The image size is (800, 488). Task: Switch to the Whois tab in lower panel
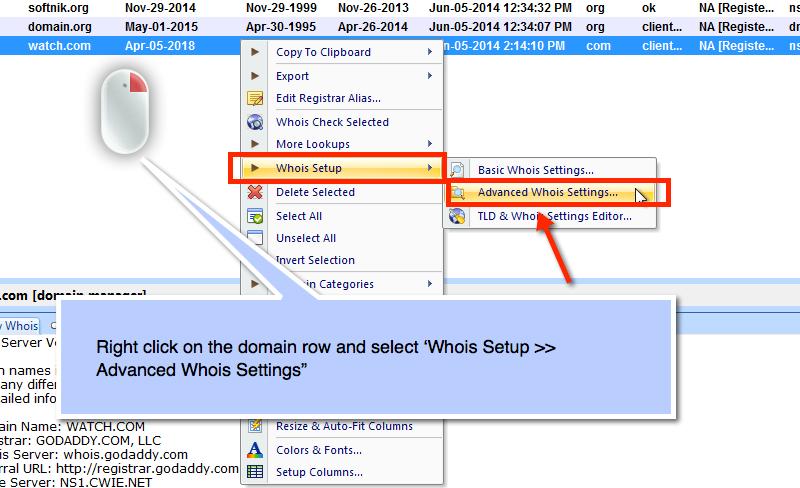(x=20, y=325)
